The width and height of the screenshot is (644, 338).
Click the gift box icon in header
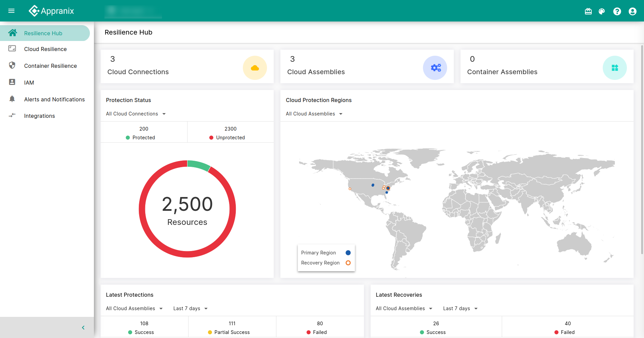[588, 11]
